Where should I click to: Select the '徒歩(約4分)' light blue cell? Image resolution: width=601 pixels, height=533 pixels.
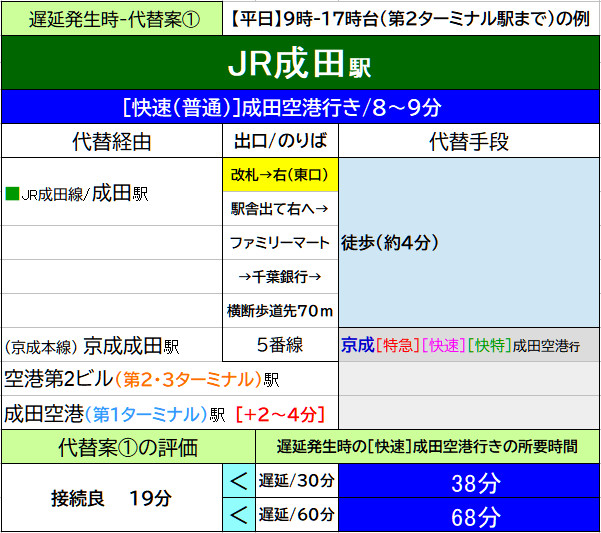coord(469,243)
